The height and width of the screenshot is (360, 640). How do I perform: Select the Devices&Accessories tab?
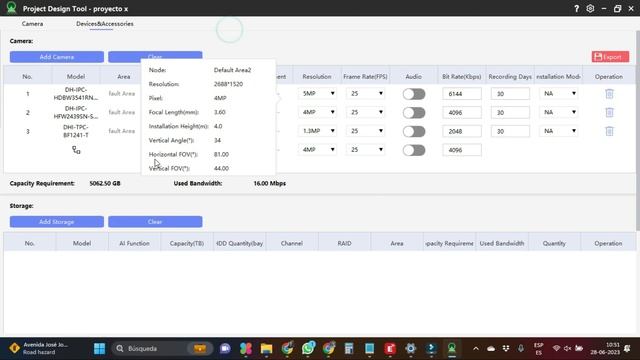[x=104, y=24]
